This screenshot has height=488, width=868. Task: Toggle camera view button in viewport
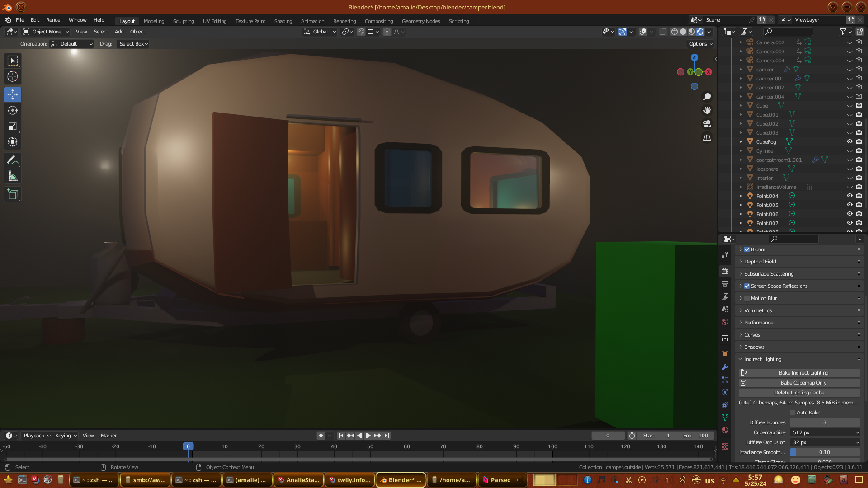point(707,124)
